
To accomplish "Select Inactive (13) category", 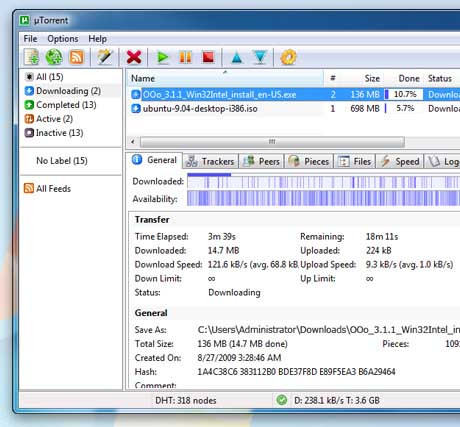I will pos(54,133).
